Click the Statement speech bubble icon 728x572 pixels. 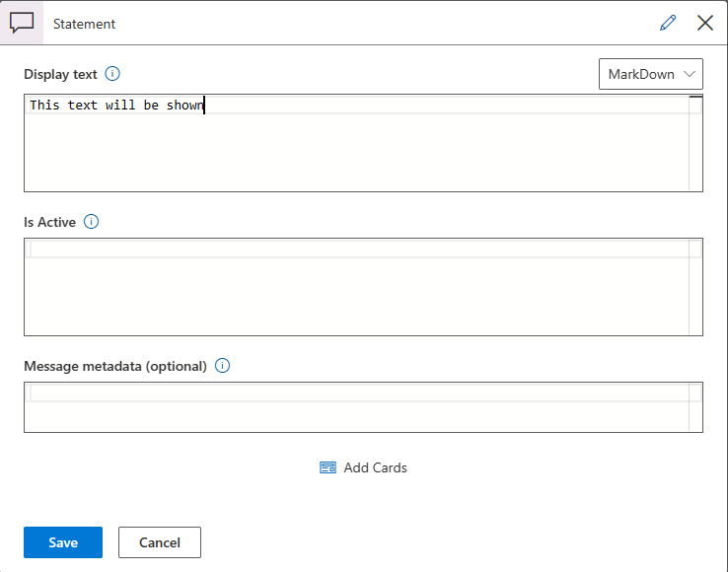click(22, 23)
